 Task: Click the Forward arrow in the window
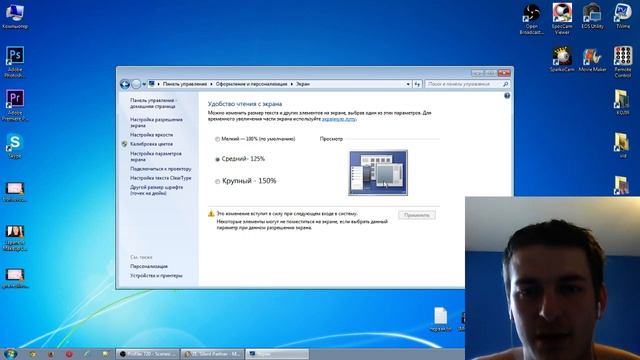pos(136,84)
